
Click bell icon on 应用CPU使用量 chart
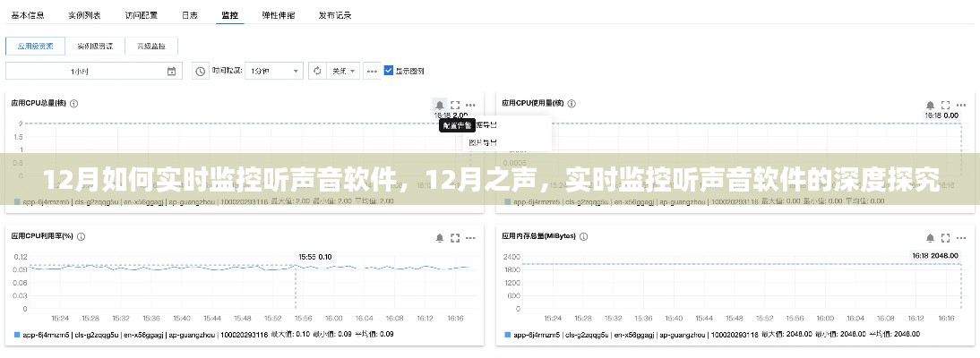pos(926,105)
